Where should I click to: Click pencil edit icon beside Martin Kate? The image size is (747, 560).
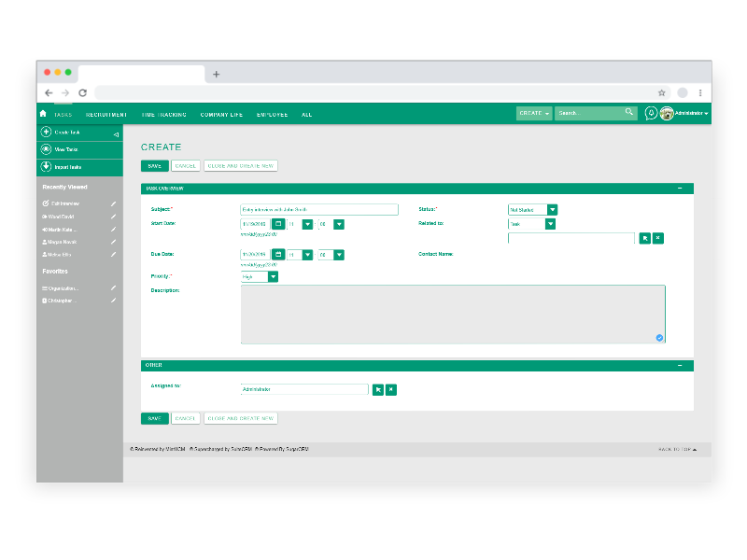[113, 230]
